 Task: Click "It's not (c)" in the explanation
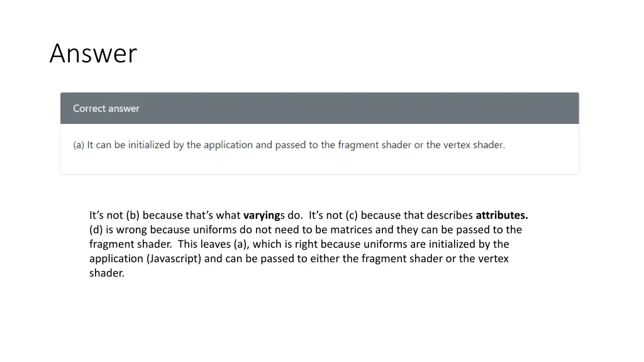click(333, 215)
